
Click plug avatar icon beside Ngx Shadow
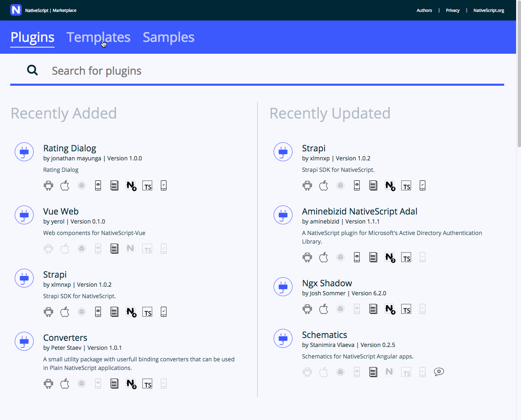(283, 287)
